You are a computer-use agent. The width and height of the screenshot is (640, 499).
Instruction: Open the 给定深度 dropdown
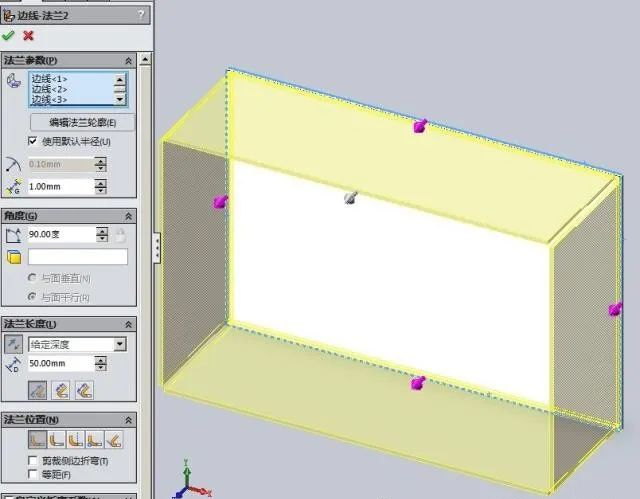(x=120, y=344)
